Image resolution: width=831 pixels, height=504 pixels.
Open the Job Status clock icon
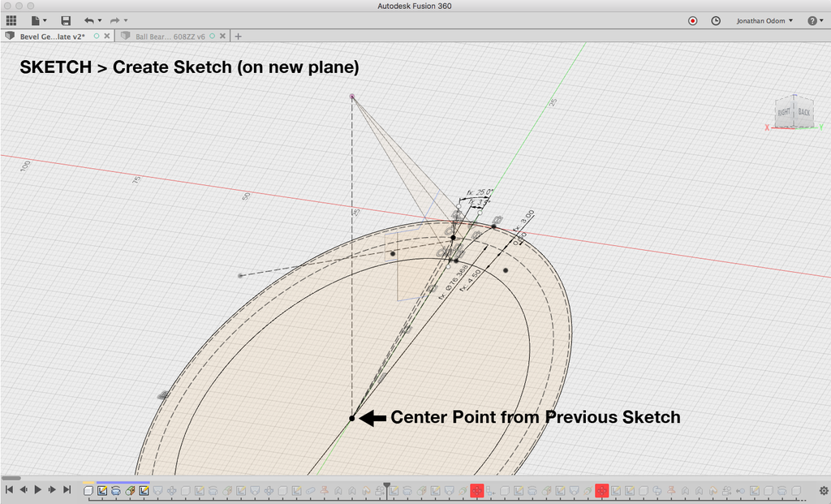tap(716, 20)
